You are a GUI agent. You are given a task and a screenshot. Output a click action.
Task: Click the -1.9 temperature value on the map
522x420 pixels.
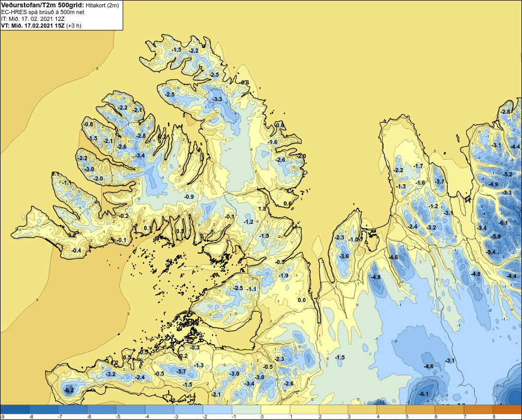[283, 275]
